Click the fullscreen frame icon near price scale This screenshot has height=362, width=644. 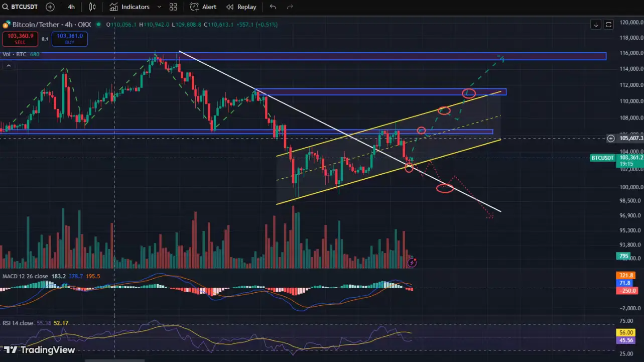coord(608,24)
